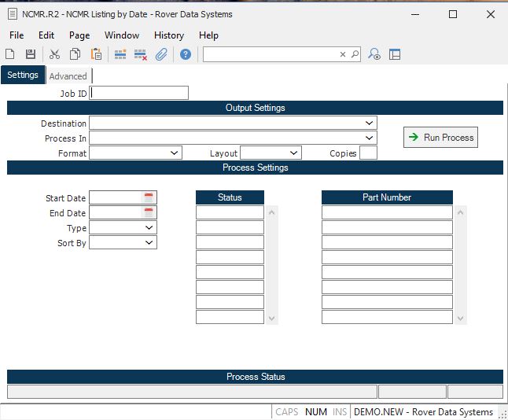Click the Run Process button
Viewport: 508px width, 420px height.
pyautogui.click(x=440, y=138)
